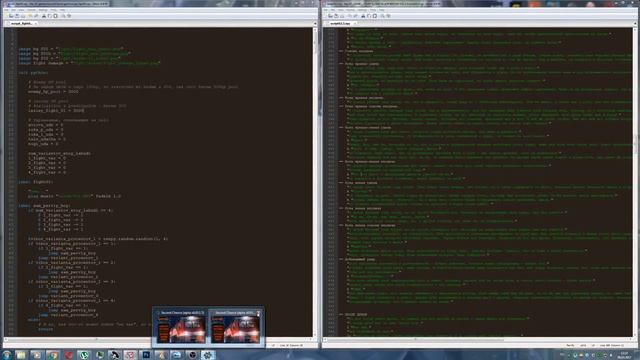Open Settings menu in left editor window
The width and height of the screenshot is (640, 360).
(42, 10)
